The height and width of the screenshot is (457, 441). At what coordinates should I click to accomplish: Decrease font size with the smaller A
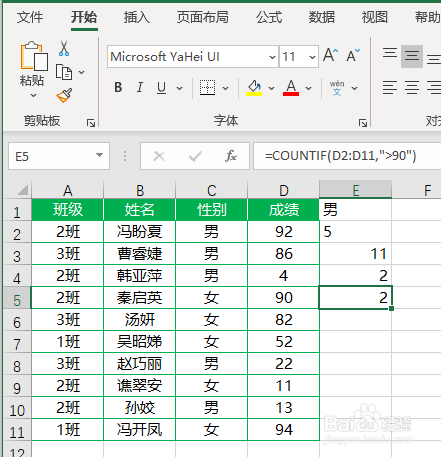point(353,55)
